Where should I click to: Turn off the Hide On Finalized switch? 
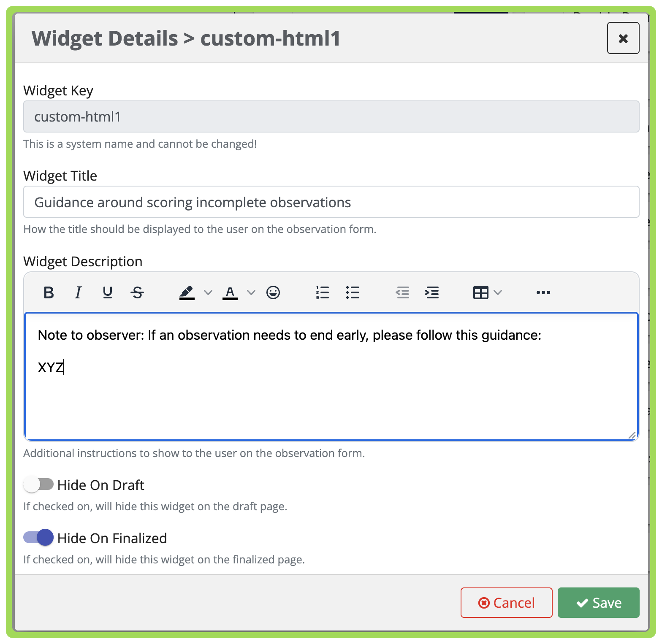click(38, 538)
